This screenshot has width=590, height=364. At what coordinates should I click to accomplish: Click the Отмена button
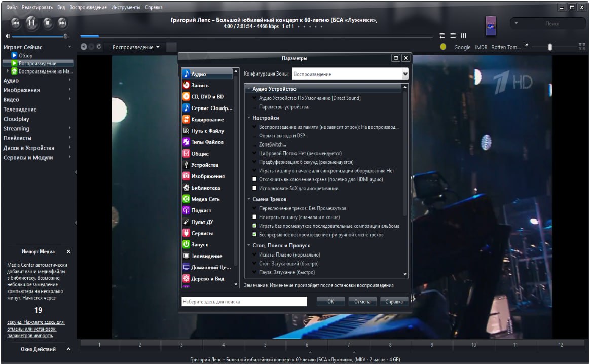(x=362, y=301)
